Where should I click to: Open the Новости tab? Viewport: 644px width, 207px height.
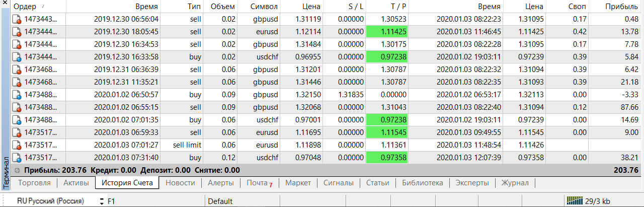pyautogui.click(x=180, y=183)
